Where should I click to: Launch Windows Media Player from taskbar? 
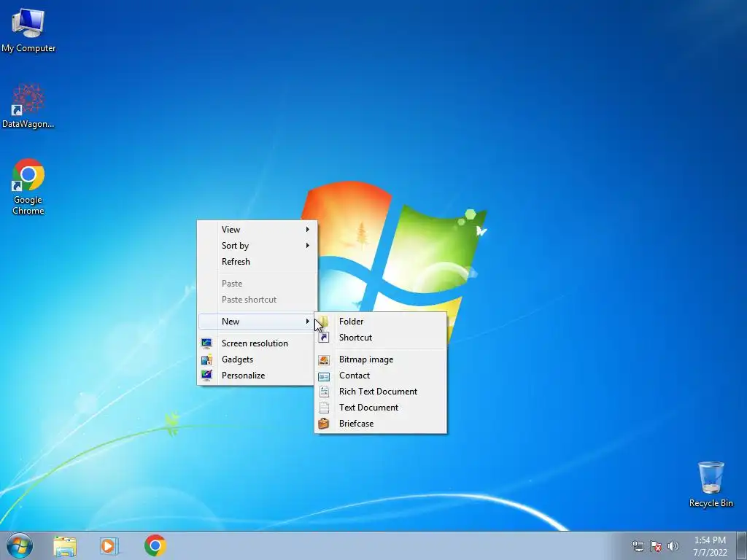click(109, 545)
